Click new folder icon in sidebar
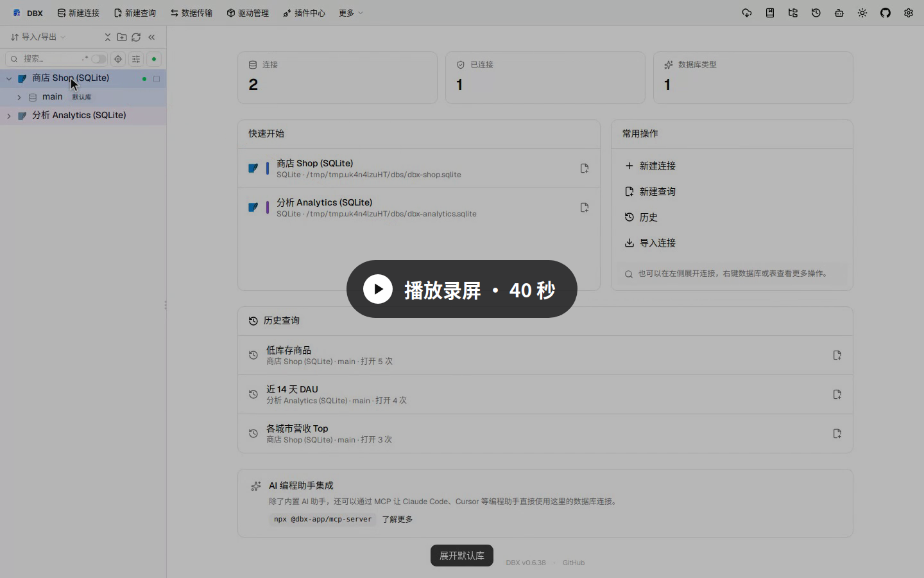 click(x=122, y=37)
